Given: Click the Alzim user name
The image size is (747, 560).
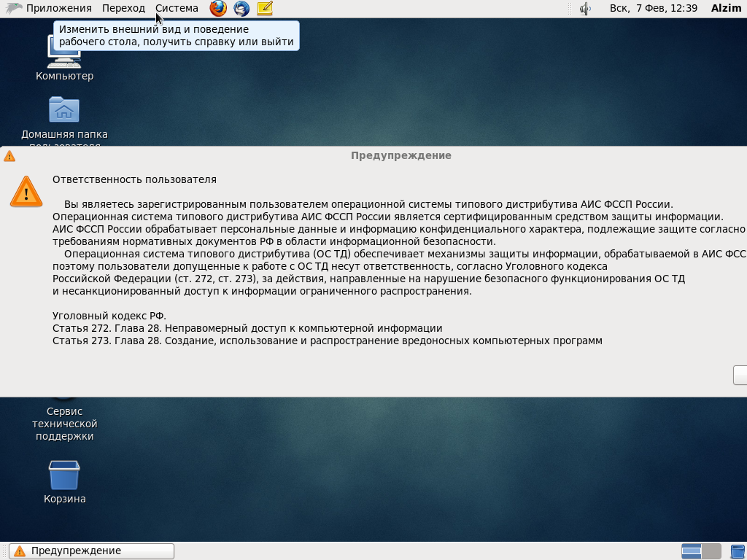Looking at the screenshot, I should pyautogui.click(x=726, y=8).
